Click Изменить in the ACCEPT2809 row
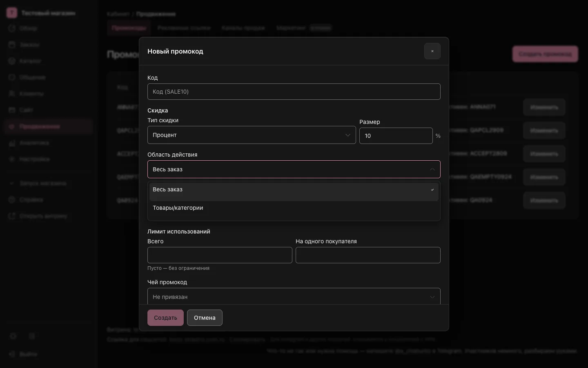This screenshot has height=368, width=588. click(x=544, y=154)
